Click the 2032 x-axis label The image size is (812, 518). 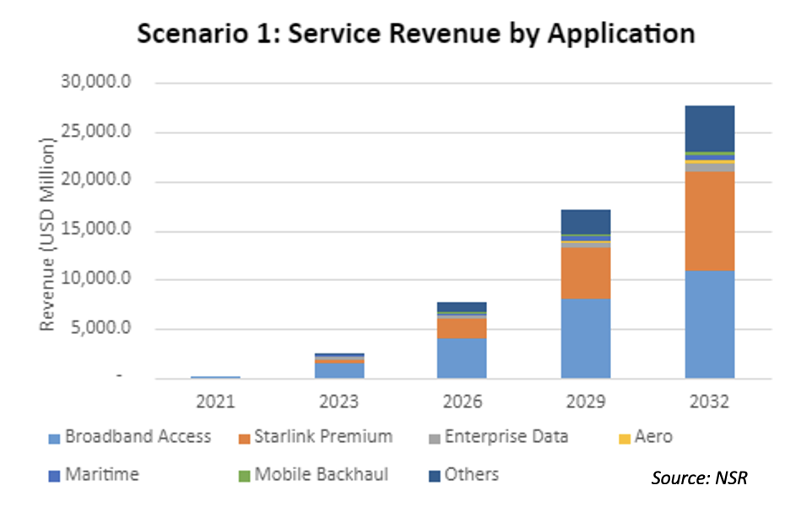pyautogui.click(x=710, y=402)
